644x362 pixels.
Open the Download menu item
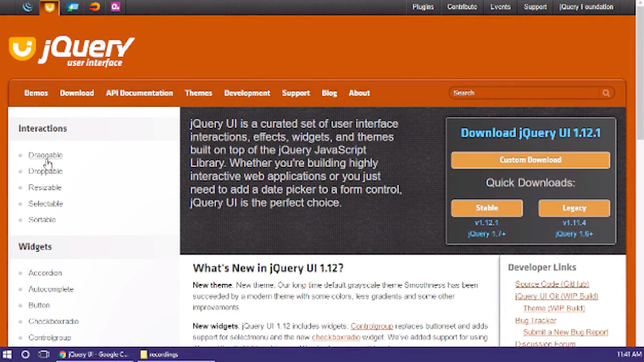click(x=77, y=93)
